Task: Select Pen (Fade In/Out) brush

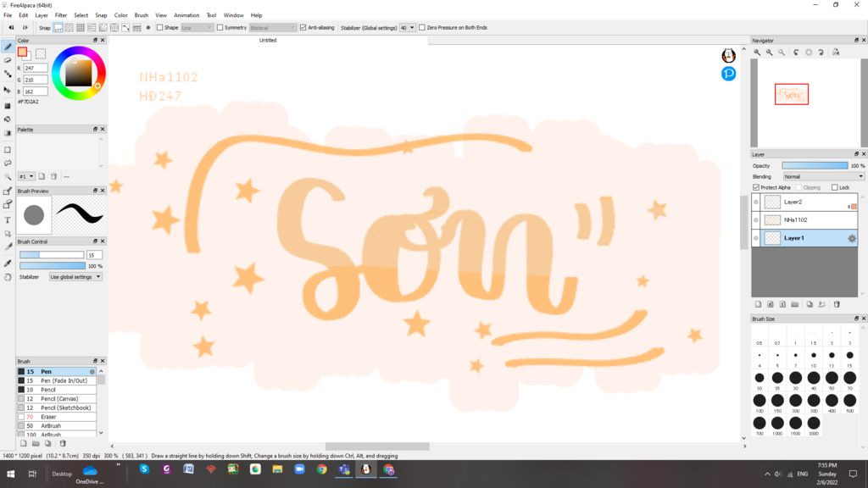Action: tap(57, 380)
